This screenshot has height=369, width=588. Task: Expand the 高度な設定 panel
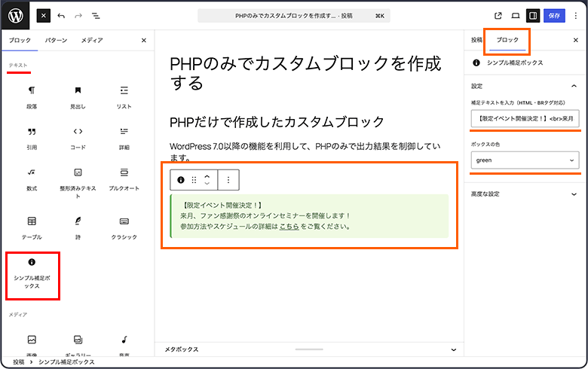coord(525,194)
